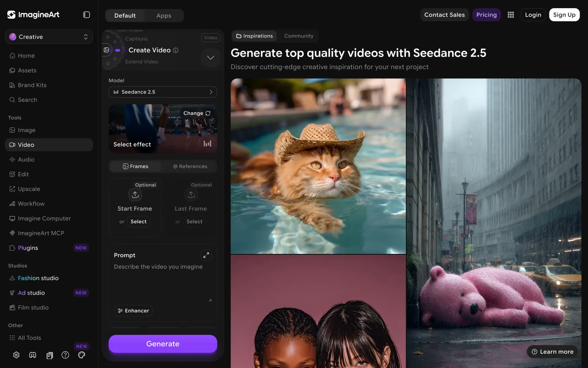Select the Captions mode option
Image resolution: width=588 pixels, height=368 pixels.
(136, 39)
